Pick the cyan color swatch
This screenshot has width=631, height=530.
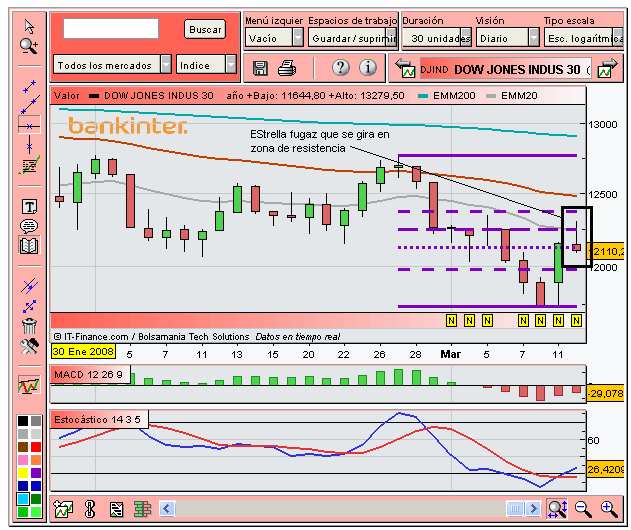tap(23, 499)
